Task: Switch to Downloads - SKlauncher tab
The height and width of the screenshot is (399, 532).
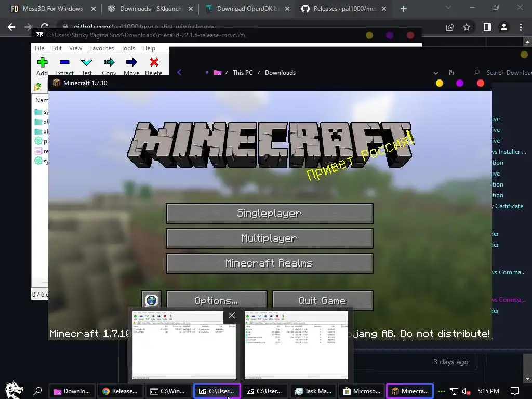Action: [149, 9]
